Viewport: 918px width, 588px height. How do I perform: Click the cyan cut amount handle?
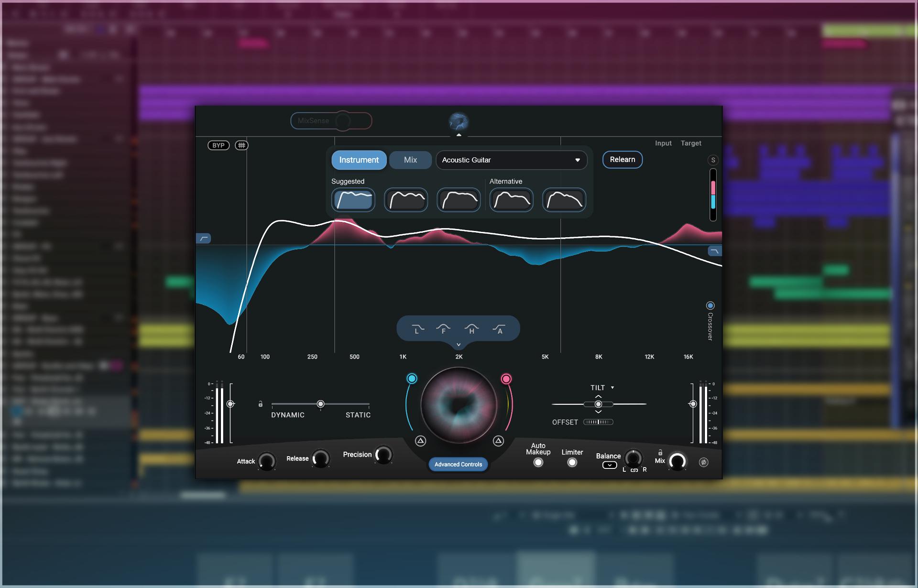click(412, 379)
